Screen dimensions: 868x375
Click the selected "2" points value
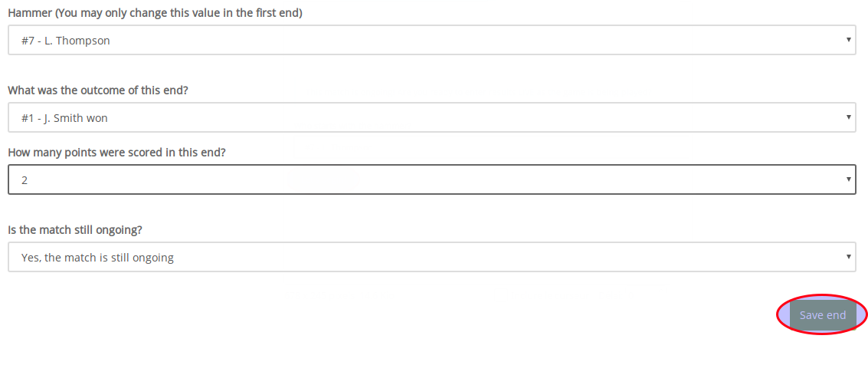25,180
